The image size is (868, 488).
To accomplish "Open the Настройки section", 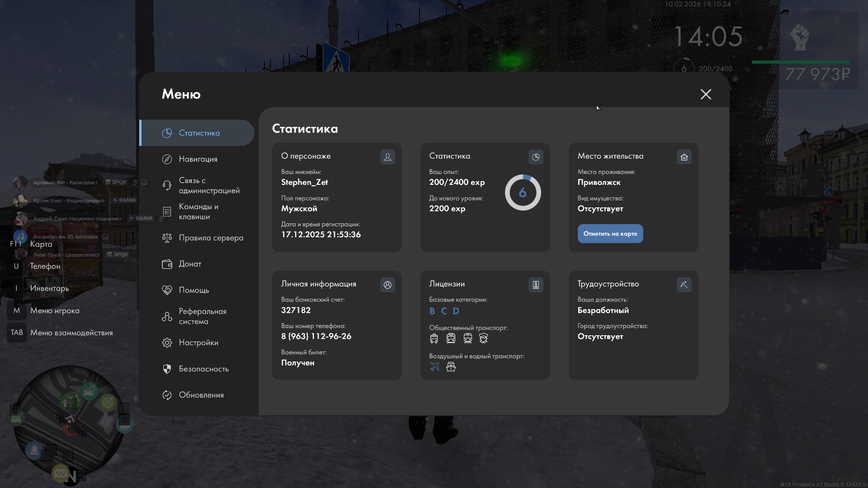I will coord(198,343).
